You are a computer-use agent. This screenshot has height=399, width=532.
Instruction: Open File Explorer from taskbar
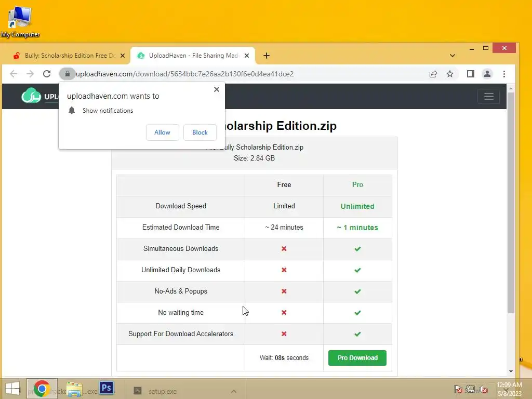(x=74, y=389)
